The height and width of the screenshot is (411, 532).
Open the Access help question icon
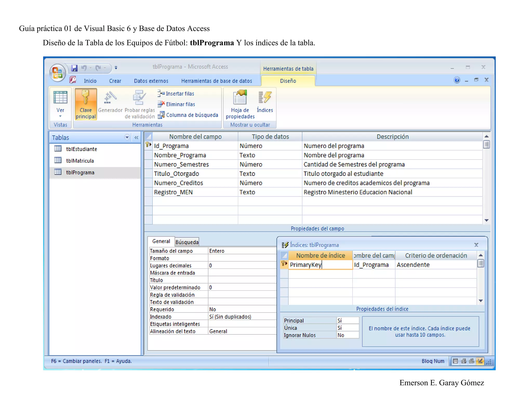[457, 80]
